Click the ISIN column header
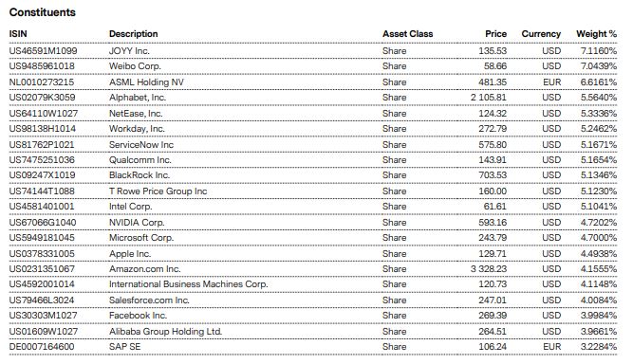This screenshot has width=633, height=364. [x=18, y=34]
